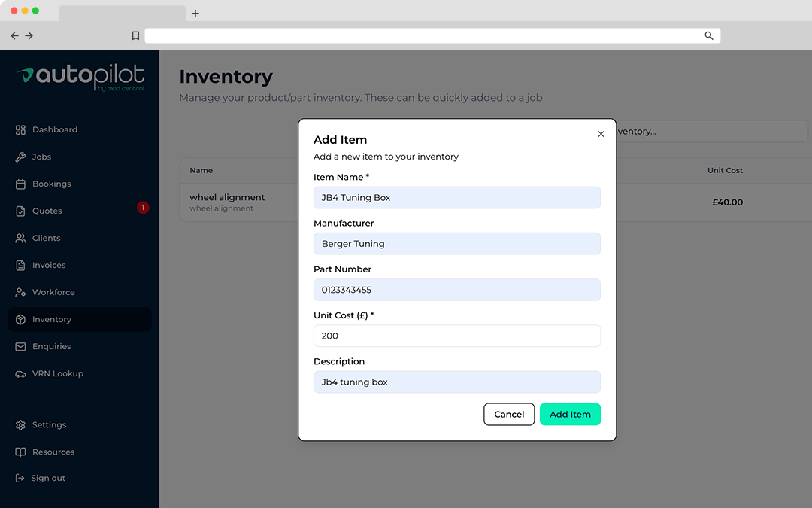Click the Add Item button
The height and width of the screenshot is (508, 812).
570,414
